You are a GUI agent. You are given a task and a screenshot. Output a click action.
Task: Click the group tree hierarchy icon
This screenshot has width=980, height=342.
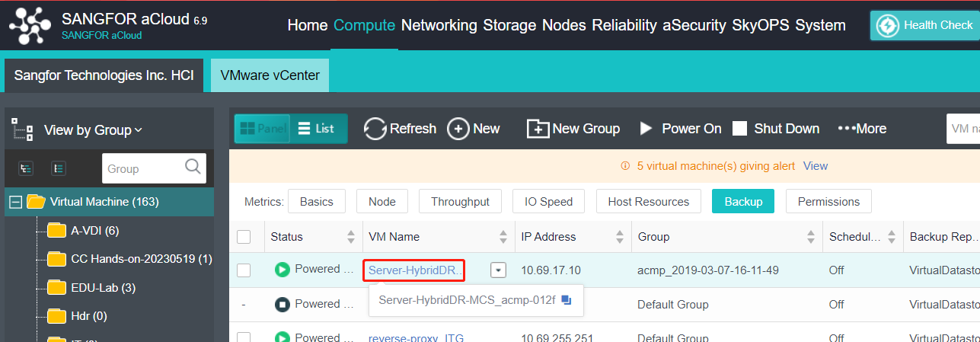pos(23,130)
